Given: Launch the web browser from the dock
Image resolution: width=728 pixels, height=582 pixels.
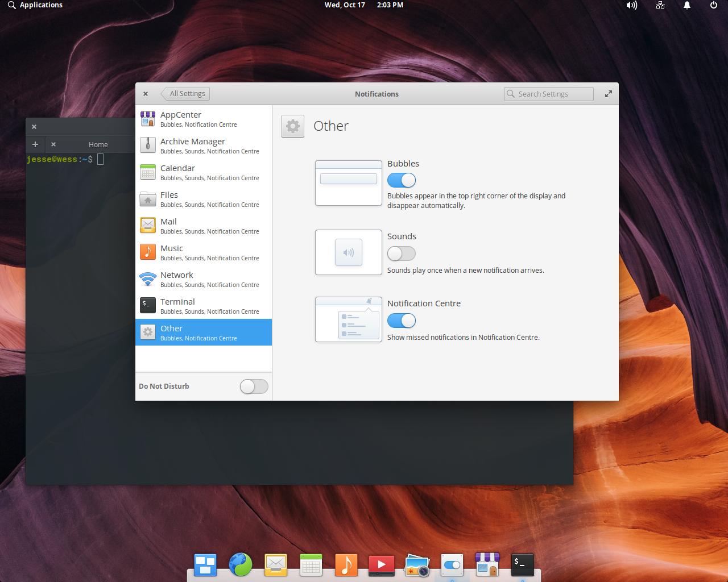Looking at the screenshot, I should pos(241,565).
